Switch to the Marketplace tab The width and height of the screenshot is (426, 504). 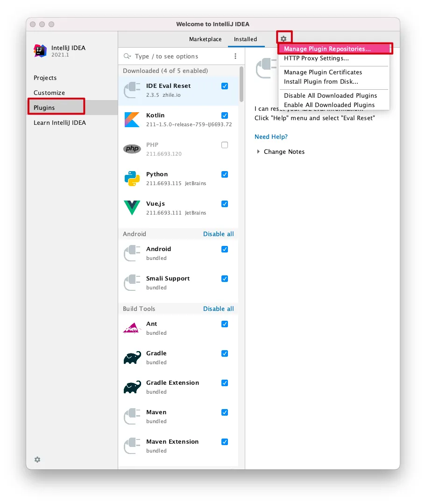206,39
